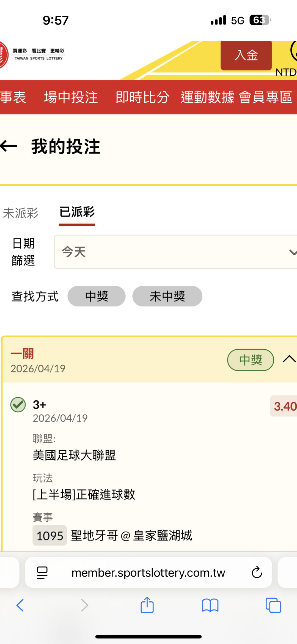This screenshot has width=297, height=644.
Task: Tap the Safari back navigation arrow
Action: 20,605
